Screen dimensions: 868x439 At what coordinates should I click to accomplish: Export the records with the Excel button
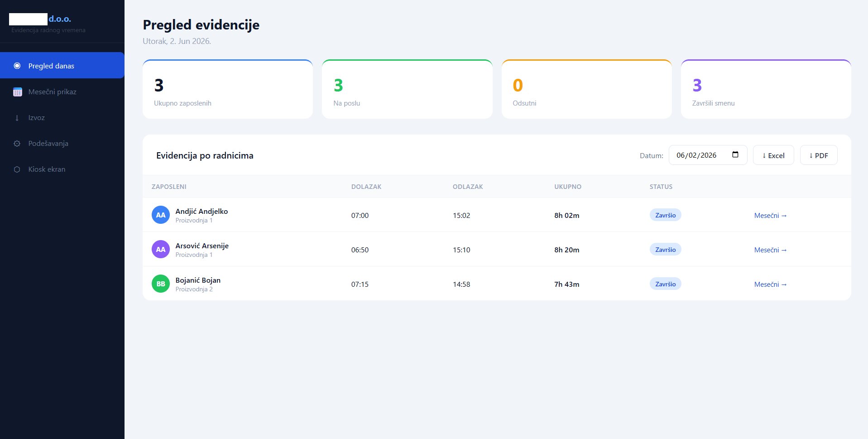click(x=773, y=155)
